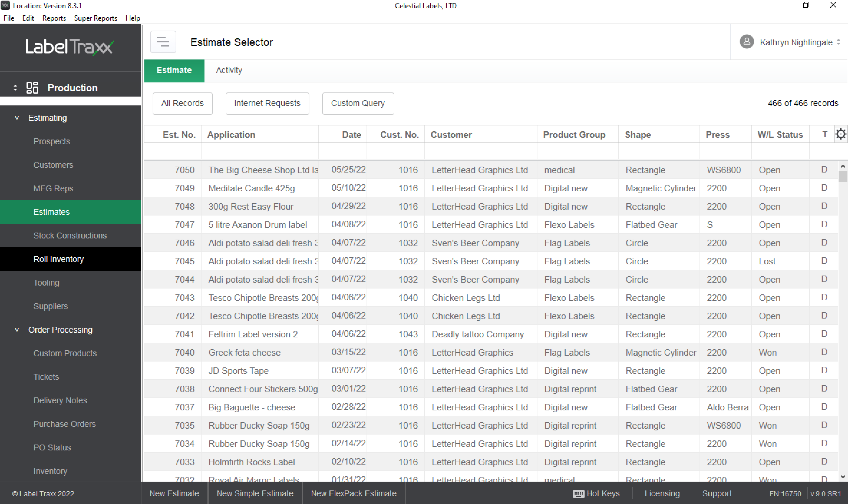Click the All Records button
This screenshot has height=504, width=848.
click(182, 103)
